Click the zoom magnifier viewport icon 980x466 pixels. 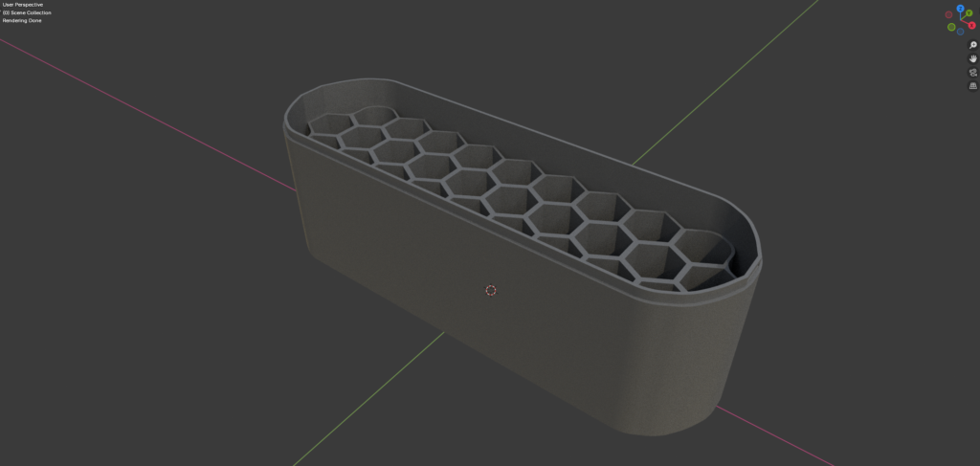click(x=973, y=45)
